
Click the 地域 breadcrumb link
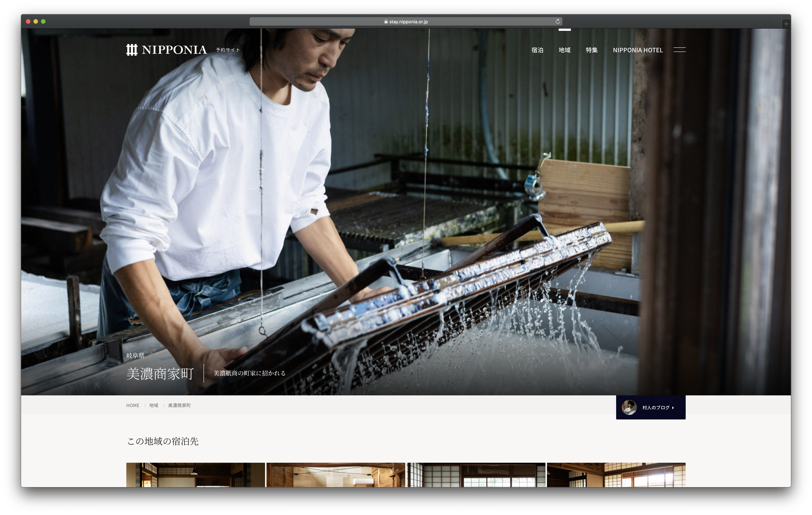click(154, 405)
